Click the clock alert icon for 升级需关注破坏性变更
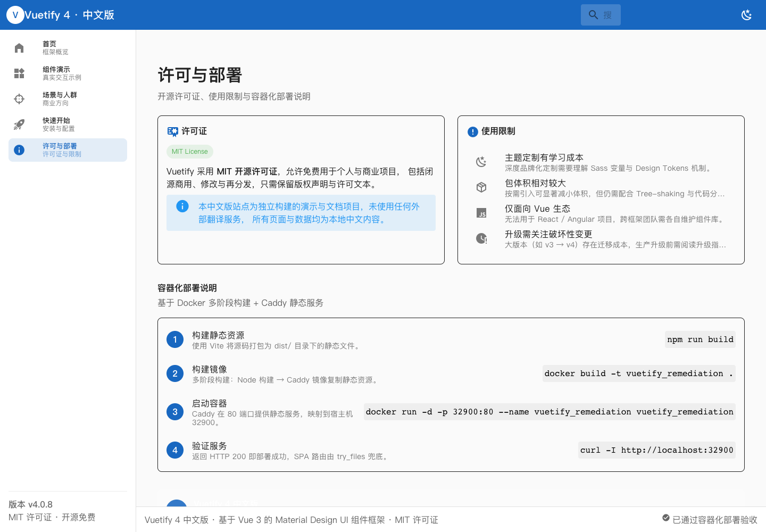766x532 pixels. (481, 238)
